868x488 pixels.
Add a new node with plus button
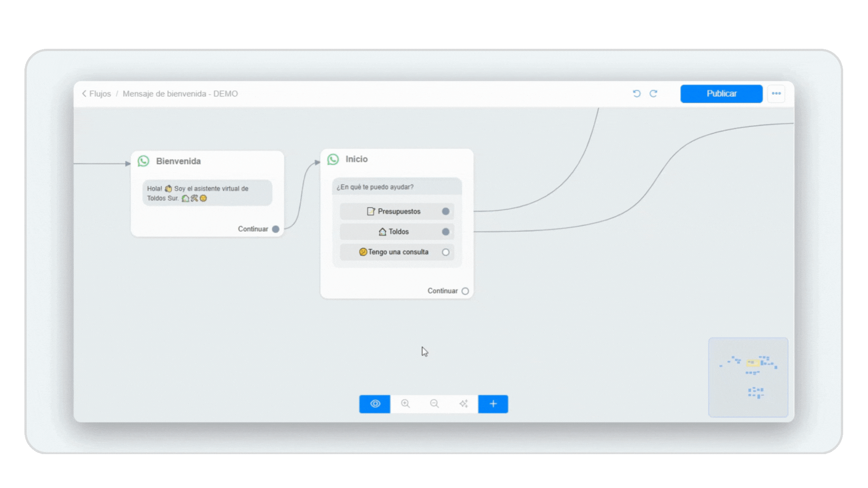493,404
